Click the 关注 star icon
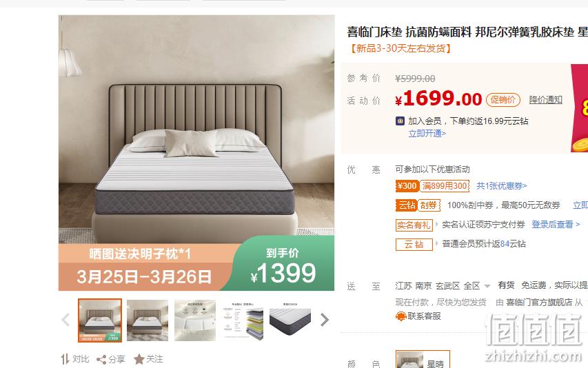The image size is (588, 368). (x=139, y=359)
